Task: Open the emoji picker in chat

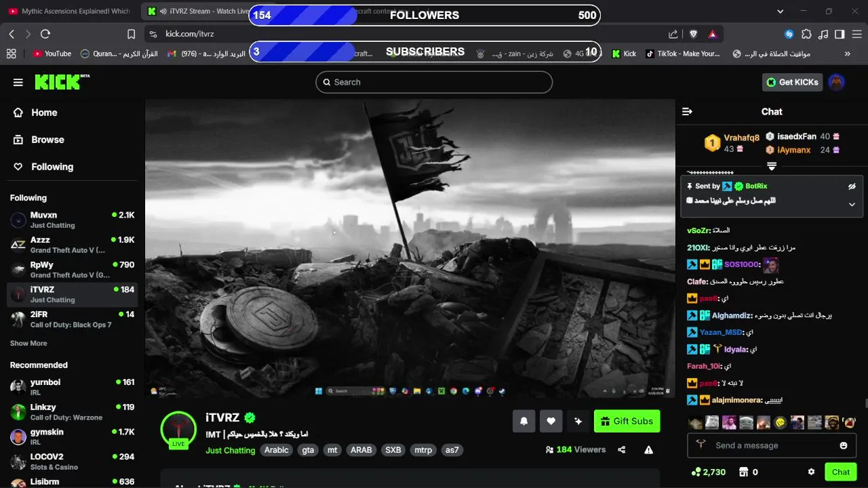Action: (844, 445)
